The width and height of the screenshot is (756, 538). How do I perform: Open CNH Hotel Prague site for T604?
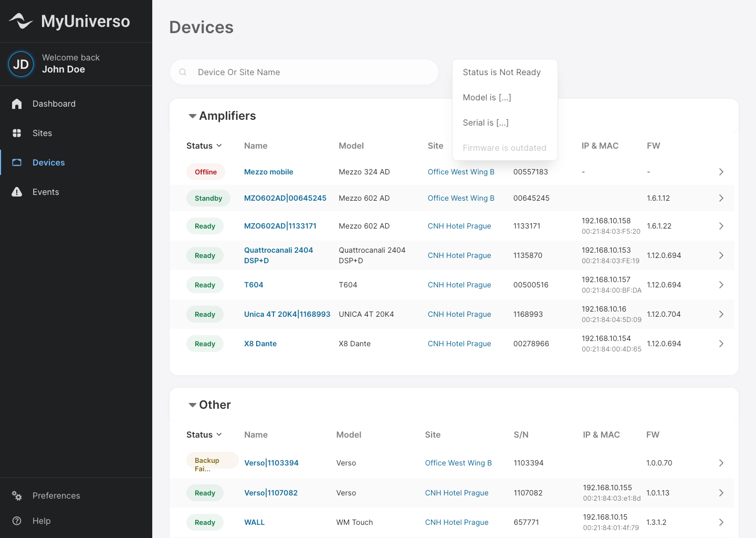(x=459, y=285)
